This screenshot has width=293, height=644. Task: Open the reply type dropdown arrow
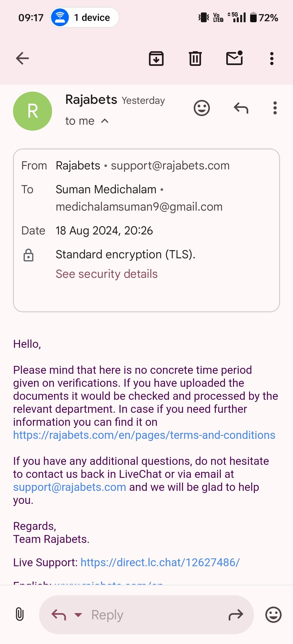[x=78, y=615]
